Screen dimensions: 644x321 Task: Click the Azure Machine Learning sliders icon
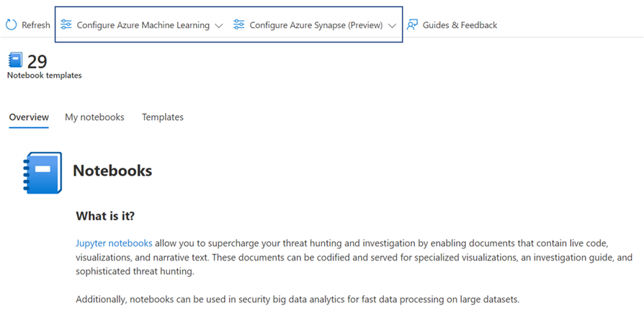coord(66,25)
